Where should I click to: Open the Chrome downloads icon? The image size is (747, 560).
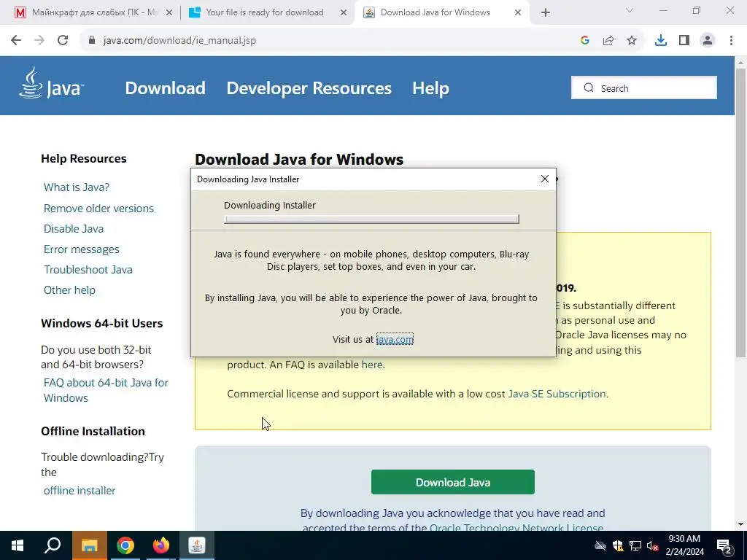click(x=661, y=41)
